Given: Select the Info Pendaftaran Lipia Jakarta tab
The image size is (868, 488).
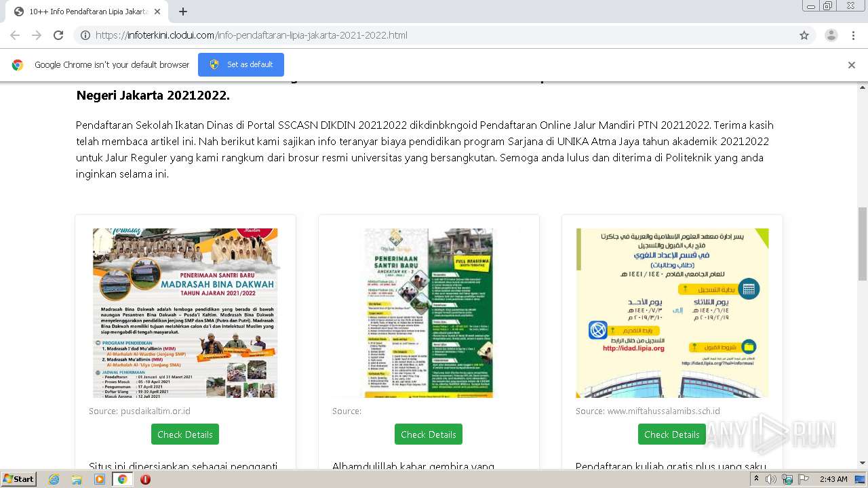Looking at the screenshot, I should coord(86,12).
